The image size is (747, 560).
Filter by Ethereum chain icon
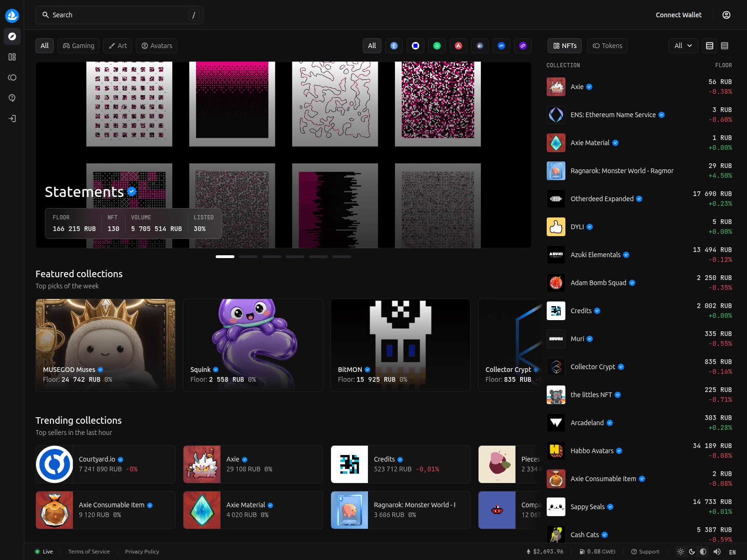(394, 46)
